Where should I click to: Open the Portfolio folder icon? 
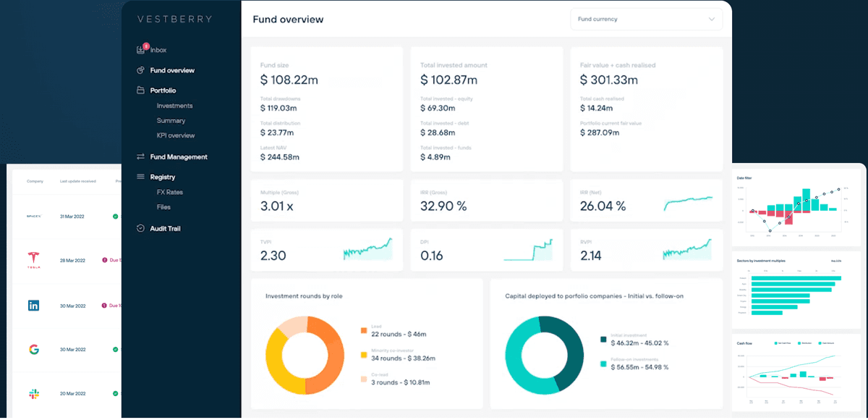[140, 90]
